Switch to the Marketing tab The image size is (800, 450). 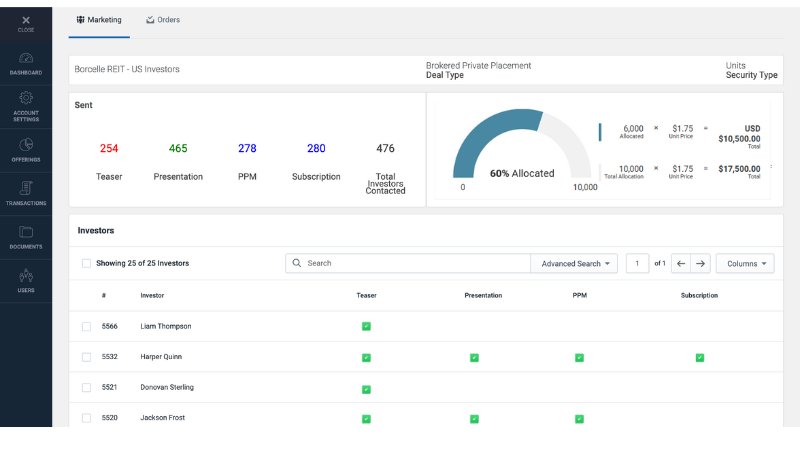click(x=99, y=20)
